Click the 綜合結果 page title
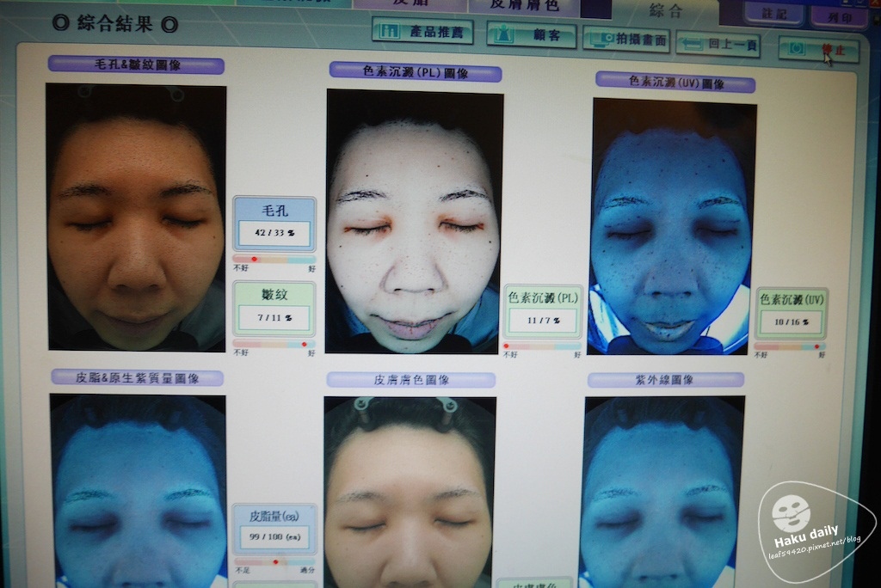 point(114,23)
